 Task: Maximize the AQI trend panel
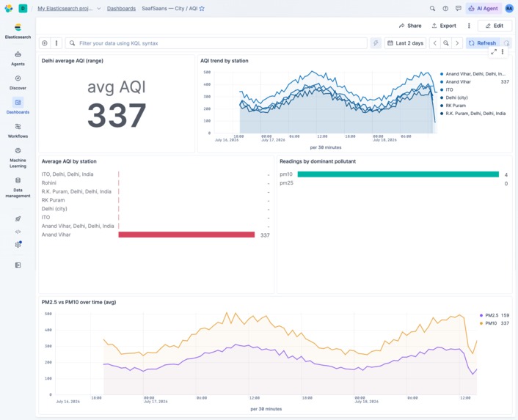coord(494,52)
